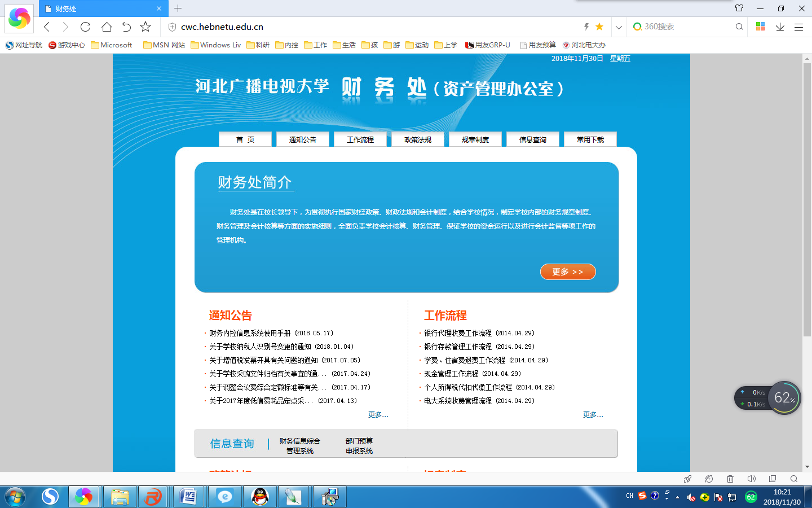
Task: Toggle the muted volume icon in system tray
Action: [x=691, y=497]
